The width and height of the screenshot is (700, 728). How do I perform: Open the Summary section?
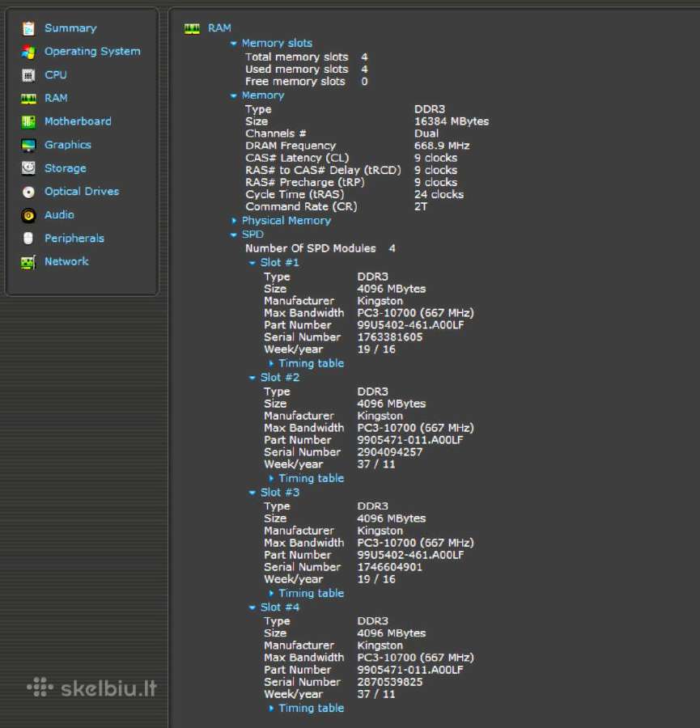[70, 28]
